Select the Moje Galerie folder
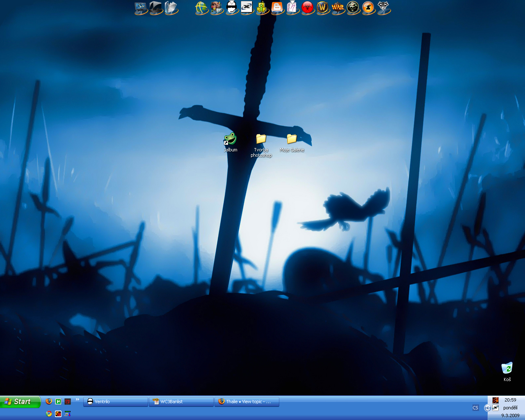This screenshot has width=525, height=420. point(292,139)
